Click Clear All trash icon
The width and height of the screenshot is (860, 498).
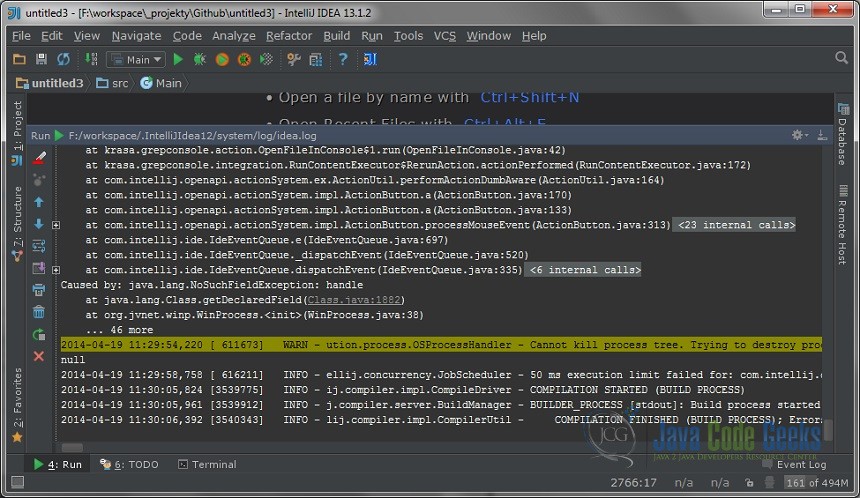(39, 312)
